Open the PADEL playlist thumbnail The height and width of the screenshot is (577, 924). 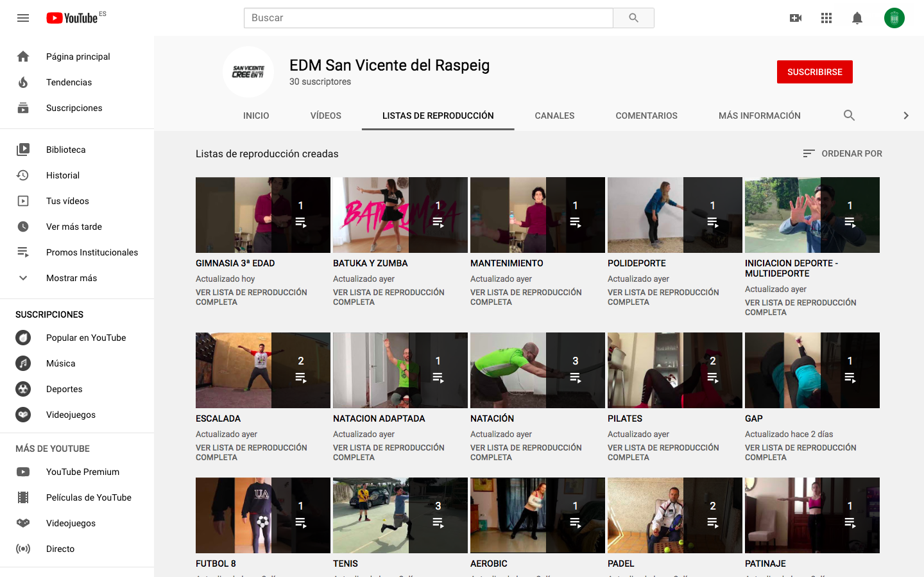tap(675, 515)
